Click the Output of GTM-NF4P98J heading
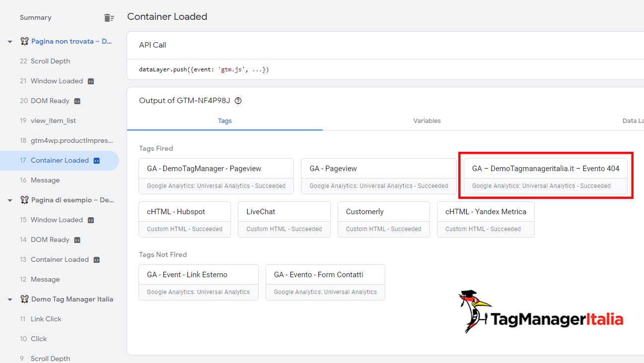The height and width of the screenshot is (363, 644). (x=185, y=101)
